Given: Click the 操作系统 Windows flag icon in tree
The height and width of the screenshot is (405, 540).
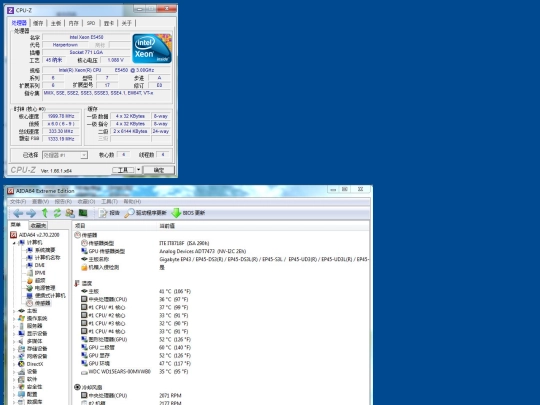Looking at the screenshot, I should click(21, 318).
